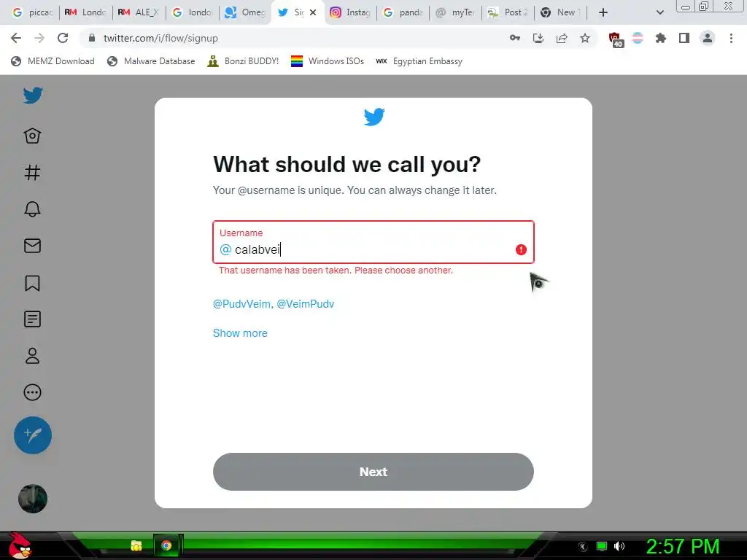Switch to the myTer tab
Image resolution: width=747 pixels, height=560 pixels.
pyautogui.click(x=456, y=12)
